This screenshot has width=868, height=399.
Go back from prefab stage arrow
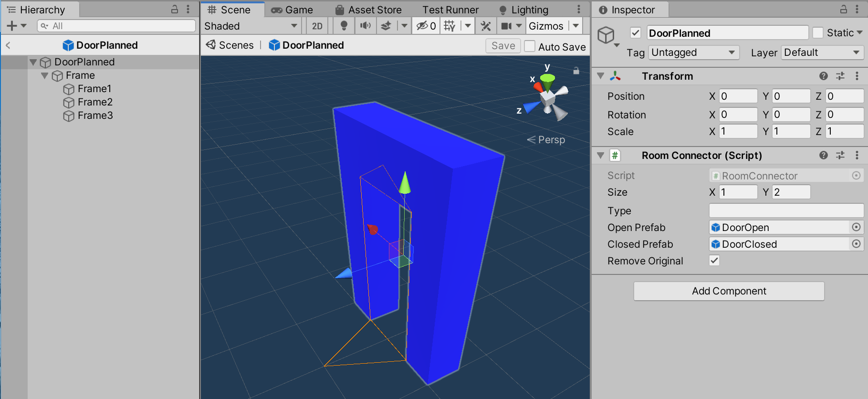[8, 45]
